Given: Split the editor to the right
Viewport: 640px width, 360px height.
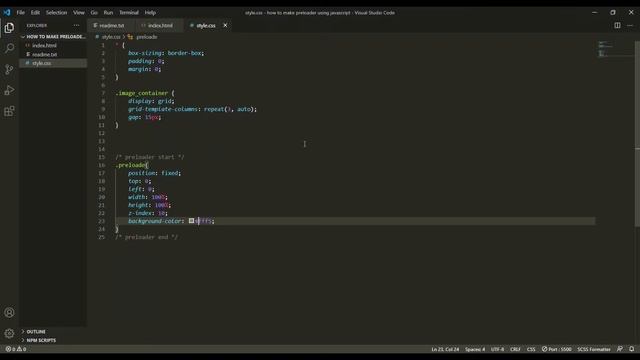Looking at the screenshot, I should click(x=617, y=25).
